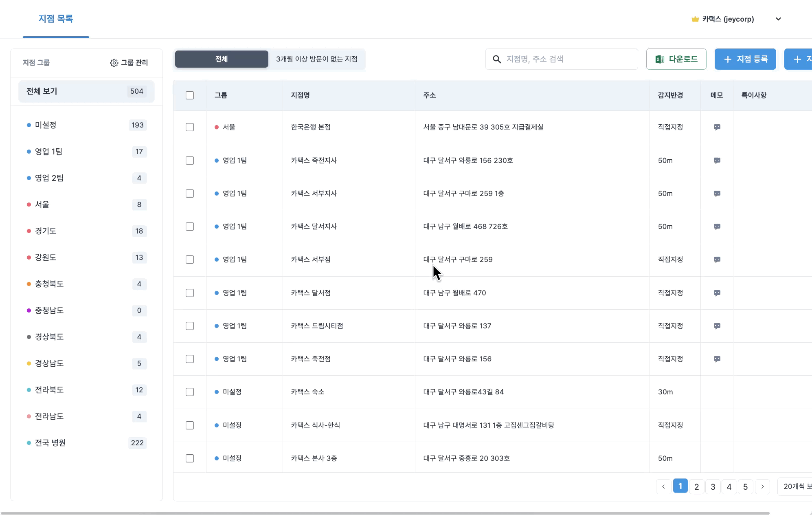Click the gear icon for 그룹 관리
Screen dimensions: 812x515
click(x=114, y=63)
